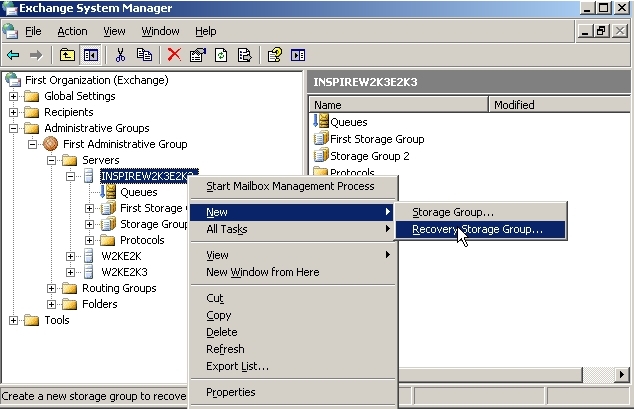The image size is (634, 409).
Task: Click the Help question-mark toolbar icon
Action: coord(275,55)
